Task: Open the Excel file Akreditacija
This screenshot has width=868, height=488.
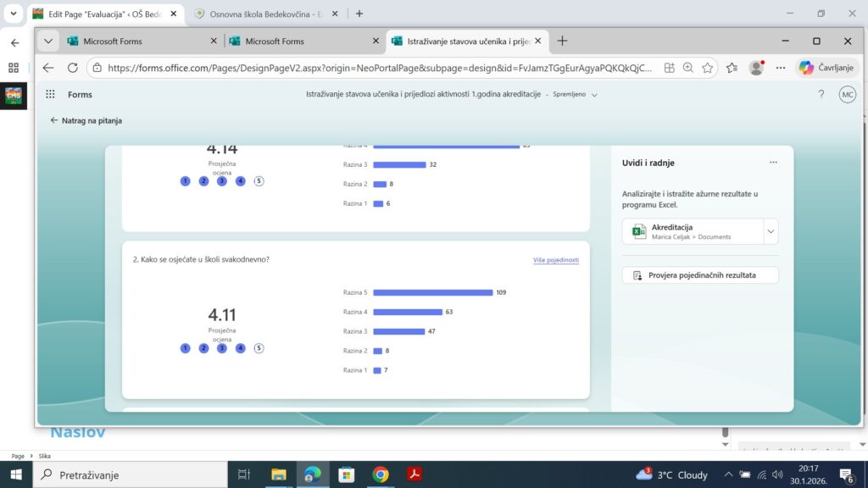Action: click(x=691, y=231)
